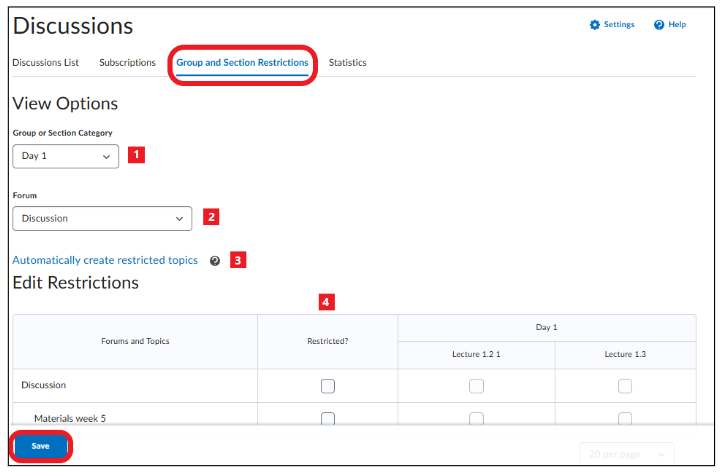
Task: Click the Settings link text
Action: (x=619, y=24)
